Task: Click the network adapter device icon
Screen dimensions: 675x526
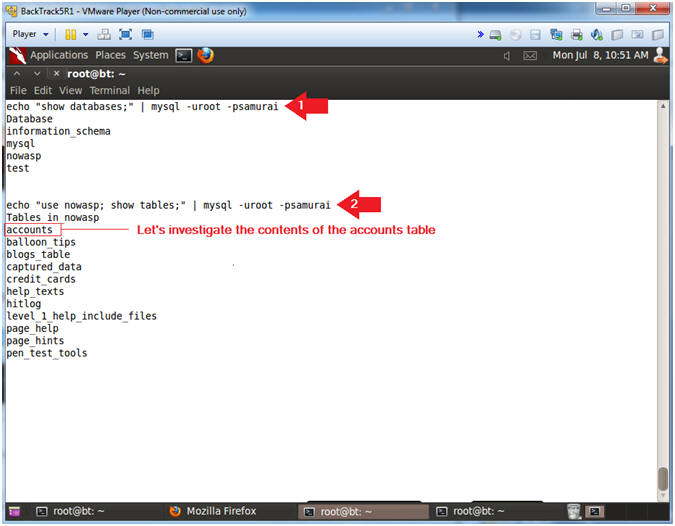Action: 556,35
